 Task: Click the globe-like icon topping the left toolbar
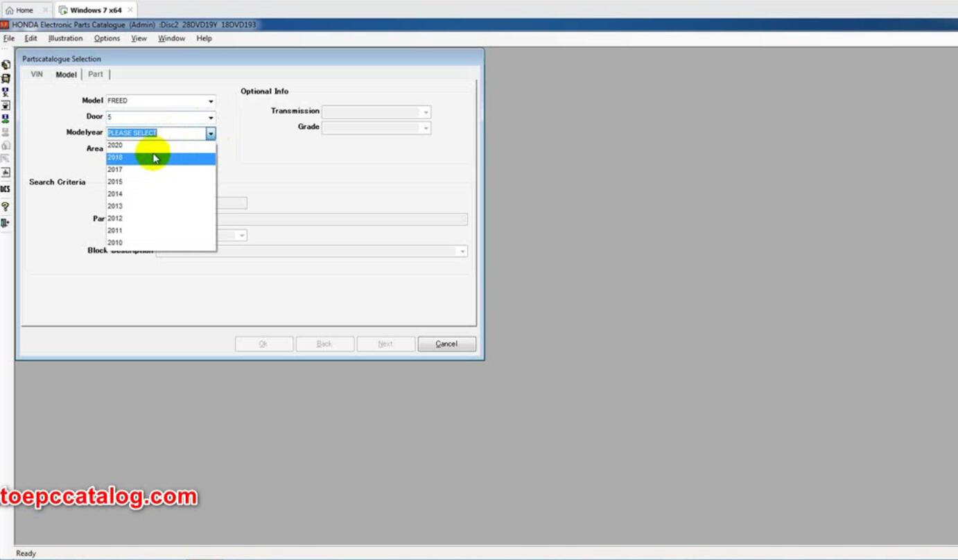[6, 64]
